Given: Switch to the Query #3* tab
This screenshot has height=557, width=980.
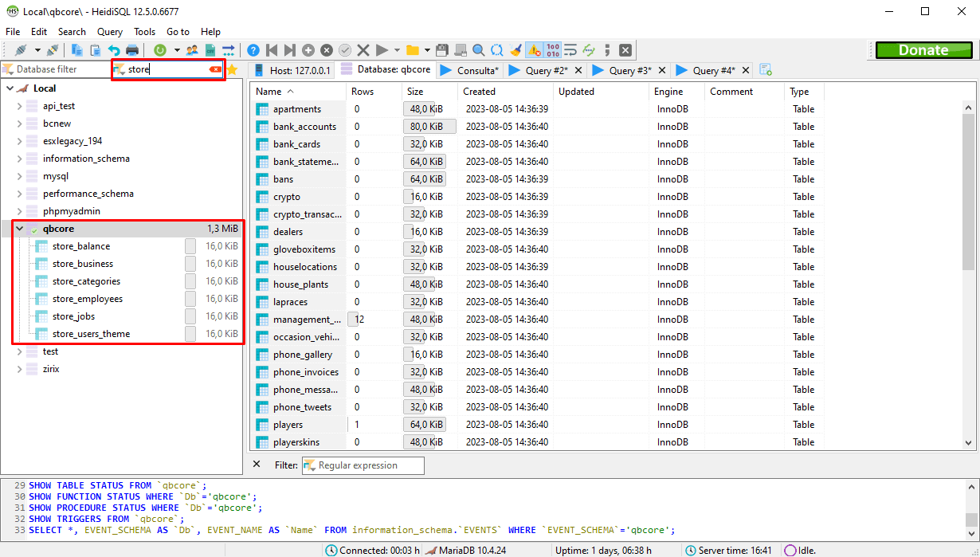Looking at the screenshot, I should [629, 70].
